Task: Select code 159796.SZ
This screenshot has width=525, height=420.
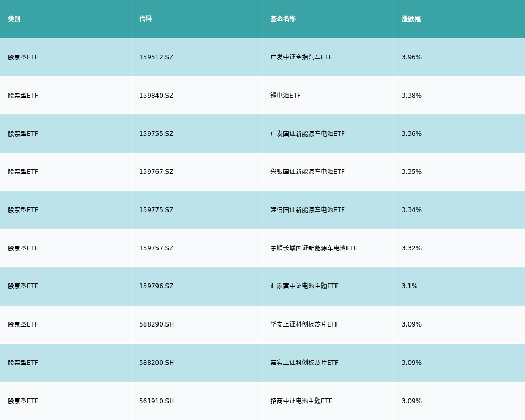Action: click(156, 286)
